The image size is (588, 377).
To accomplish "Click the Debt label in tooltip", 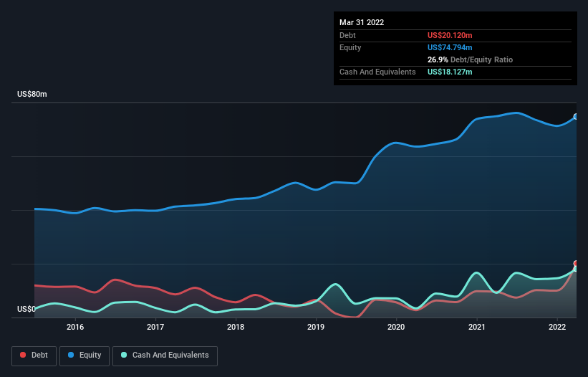I will (x=347, y=35).
